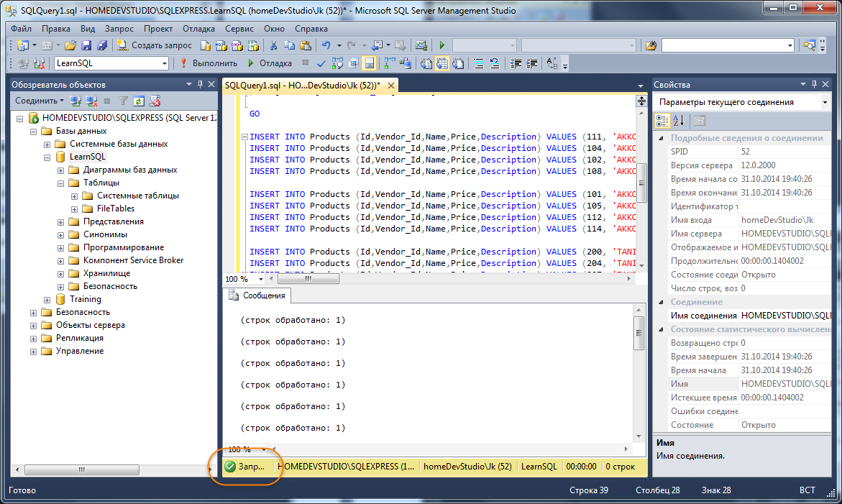Click Display Estimated Execution Plan icon
This screenshot has width=842, height=504.
[337, 63]
